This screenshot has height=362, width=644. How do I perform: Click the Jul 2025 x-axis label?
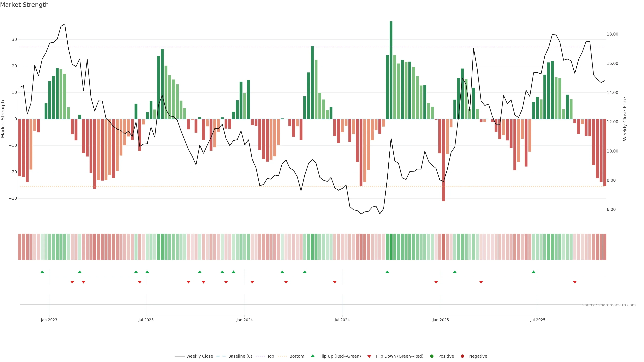coord(538,320)
